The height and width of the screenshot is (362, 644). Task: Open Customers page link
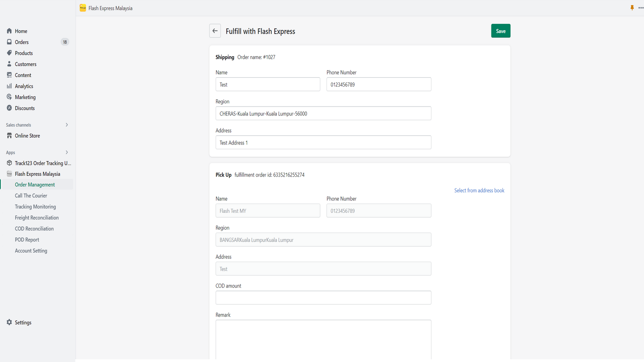[26, 64]
